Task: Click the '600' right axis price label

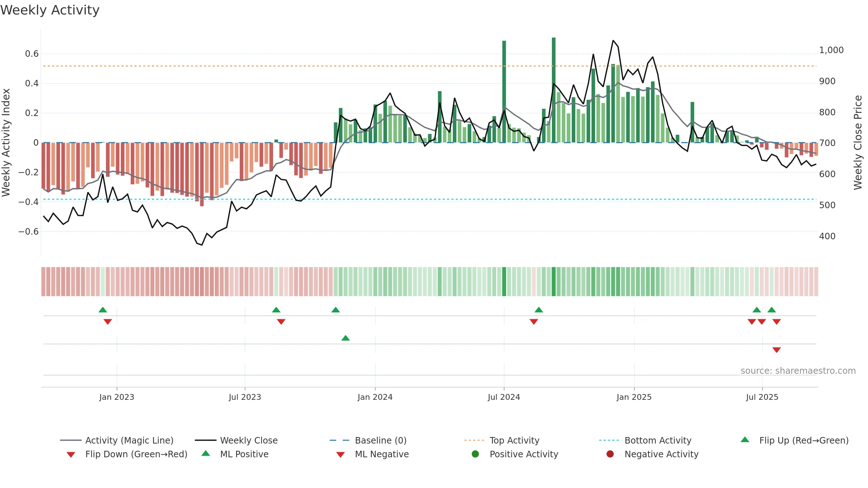Action: 827,174
